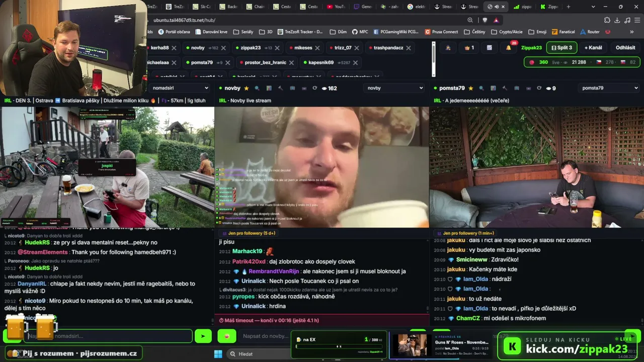Screen dimensions: 644x362
Task: Open the search icon in novby panel header
Action: point(257,88)
